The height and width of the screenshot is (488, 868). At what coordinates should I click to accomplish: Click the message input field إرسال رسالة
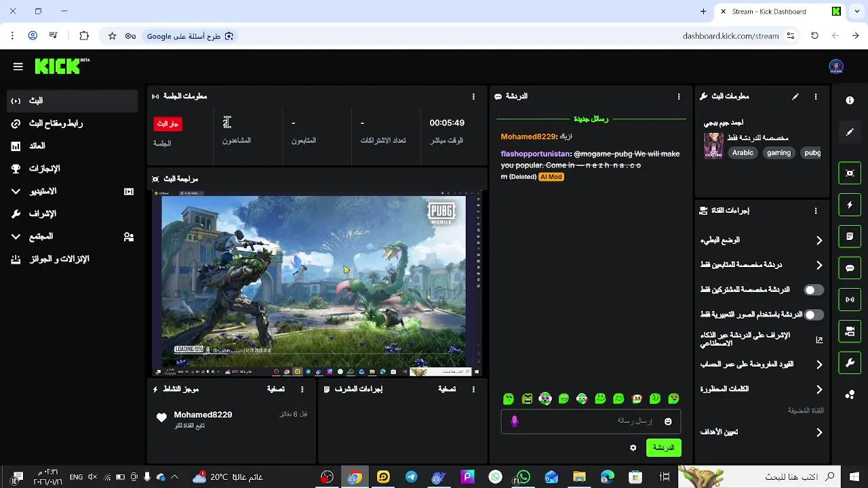(x=591, y=422)
